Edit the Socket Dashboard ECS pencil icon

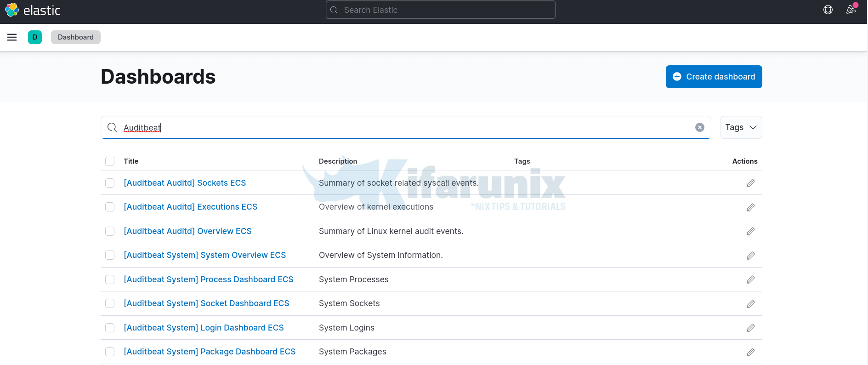(751, 304)
